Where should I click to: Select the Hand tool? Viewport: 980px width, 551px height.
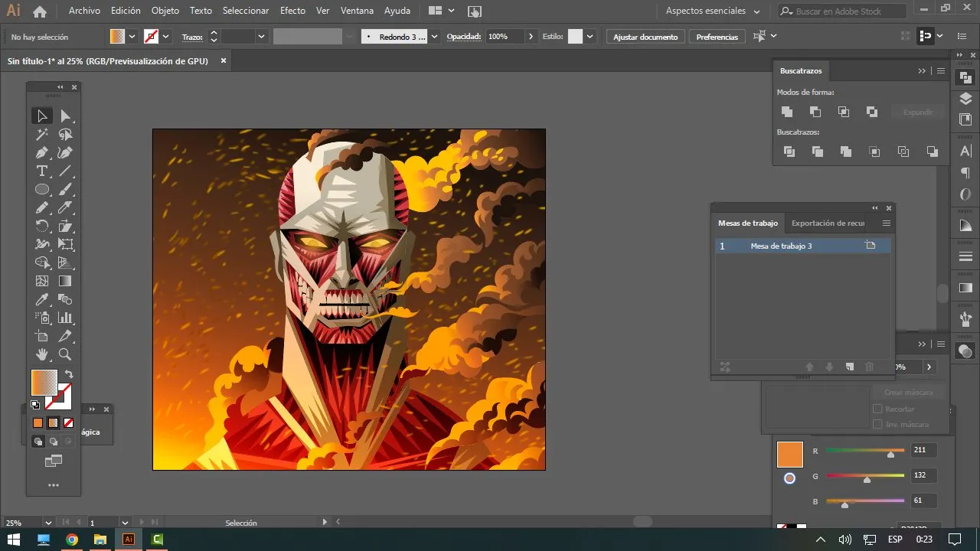pyautogui.click(x=42, y=355)
